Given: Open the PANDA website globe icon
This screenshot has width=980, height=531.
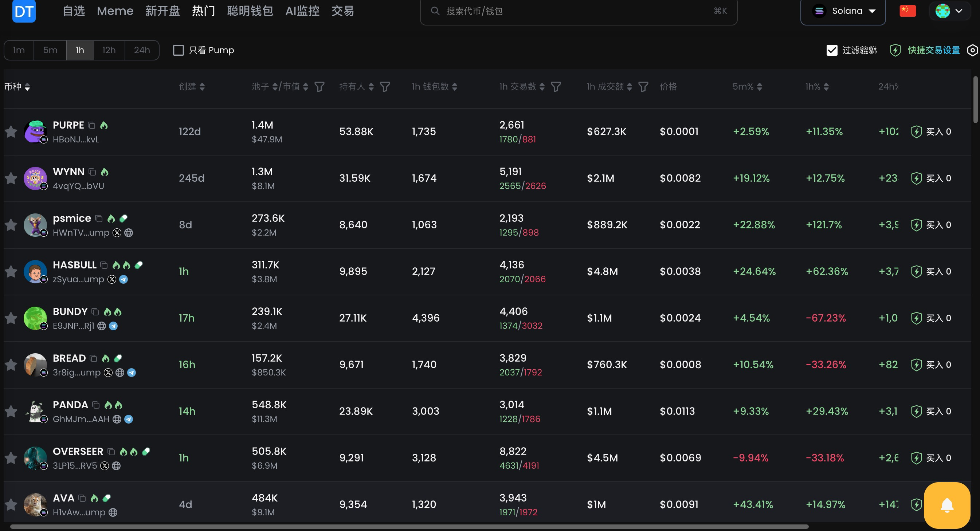Looking at the screenshot, I should pyautogui.click(x=117, y=419).
